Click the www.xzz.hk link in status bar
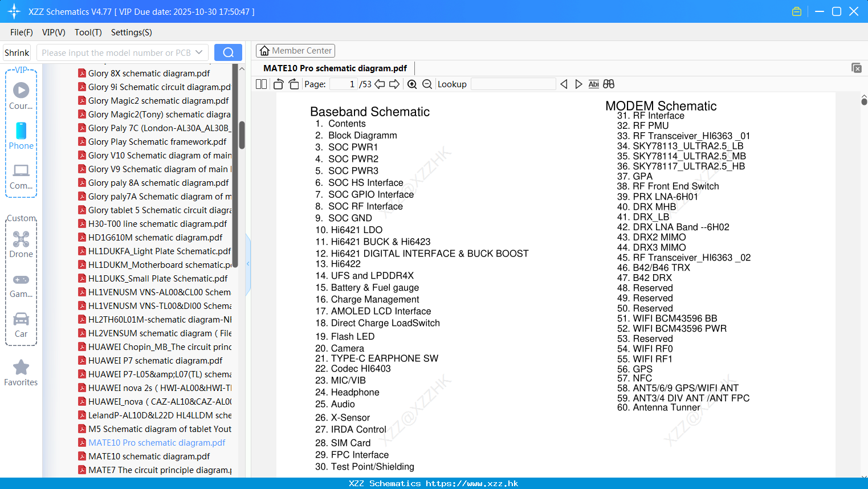Screen dimensions: 868x489 472,483
